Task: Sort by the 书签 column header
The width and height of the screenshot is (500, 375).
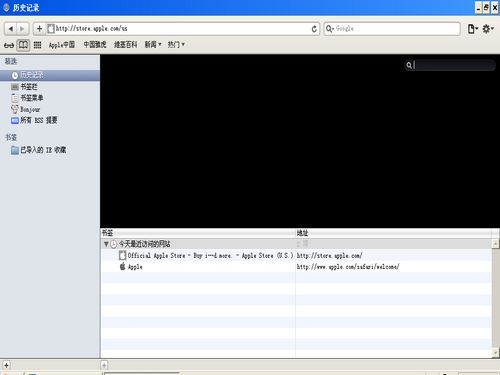Action: point(198,233)
